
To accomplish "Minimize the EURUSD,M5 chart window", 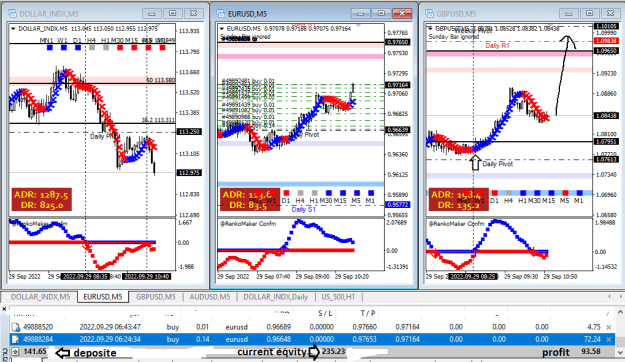I will [361, 14].
